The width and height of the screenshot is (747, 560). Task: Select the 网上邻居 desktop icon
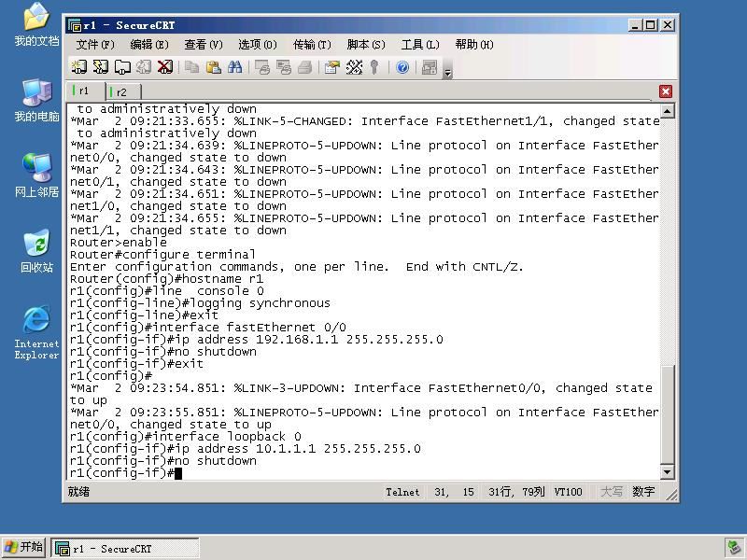coord(36,175)
